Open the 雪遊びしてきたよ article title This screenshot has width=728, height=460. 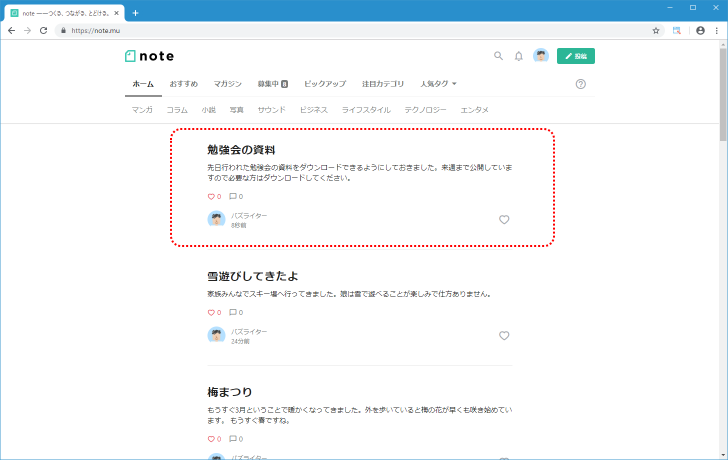253,276
